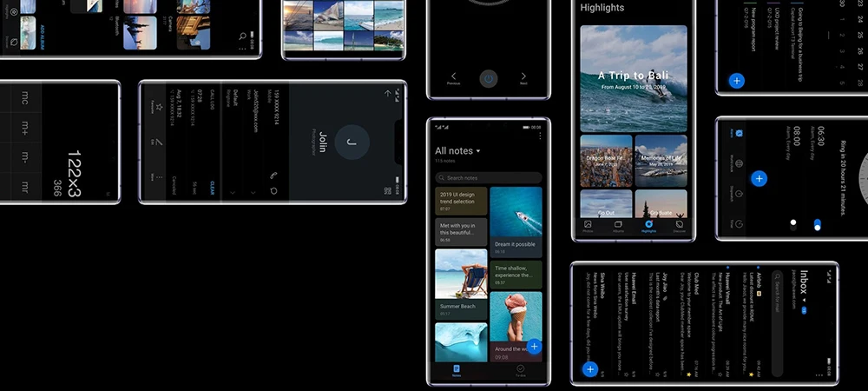
Task: Open three-dot menu in Email inbox
Action: click(x=819, y=375)
